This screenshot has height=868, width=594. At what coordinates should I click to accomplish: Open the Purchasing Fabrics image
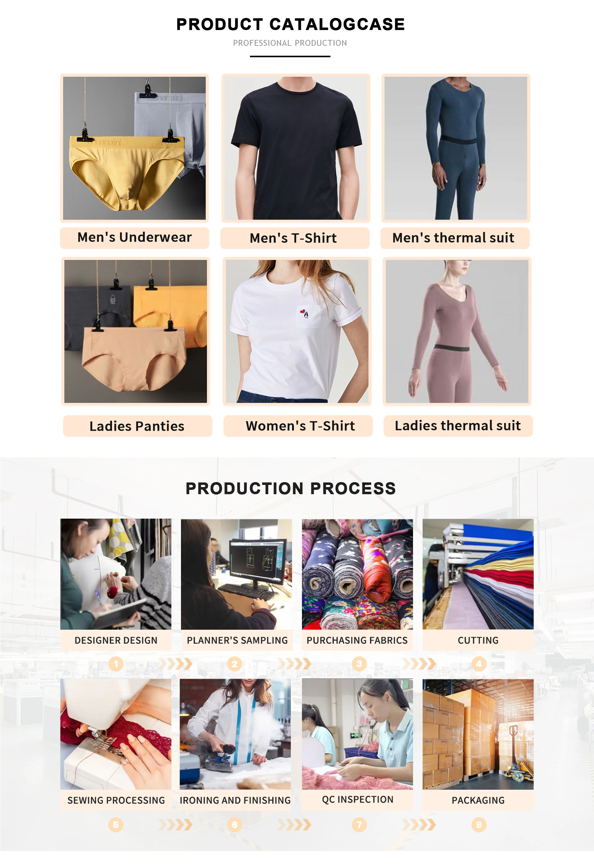click(357, 574)
